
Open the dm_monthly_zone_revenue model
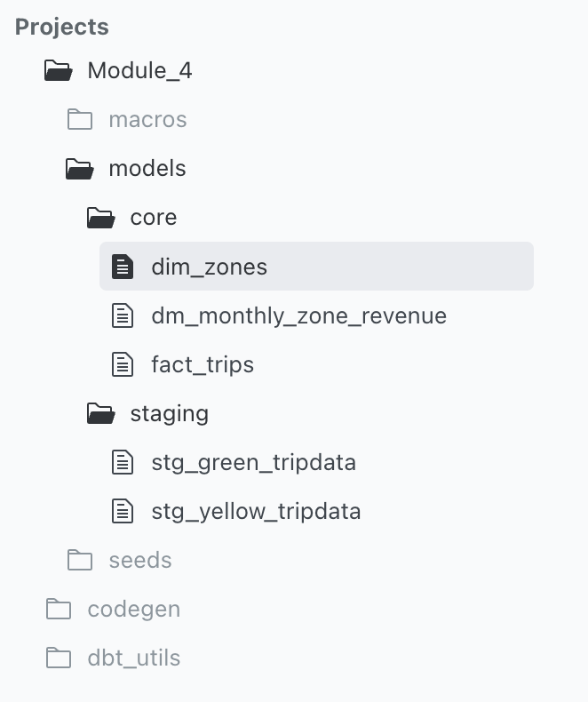[x=299, y=316]
